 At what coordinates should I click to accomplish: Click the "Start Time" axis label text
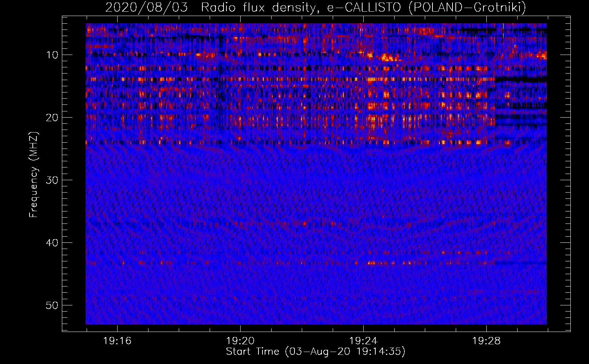(x=252, y=352)
